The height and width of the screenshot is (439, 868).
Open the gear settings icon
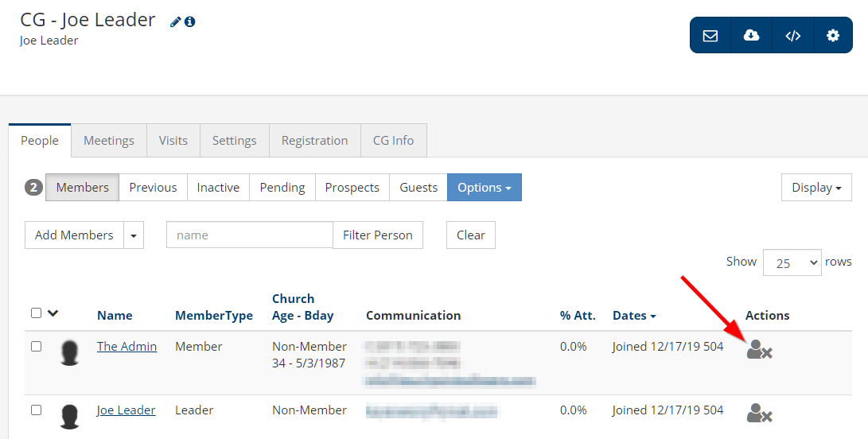pos(833,36)
